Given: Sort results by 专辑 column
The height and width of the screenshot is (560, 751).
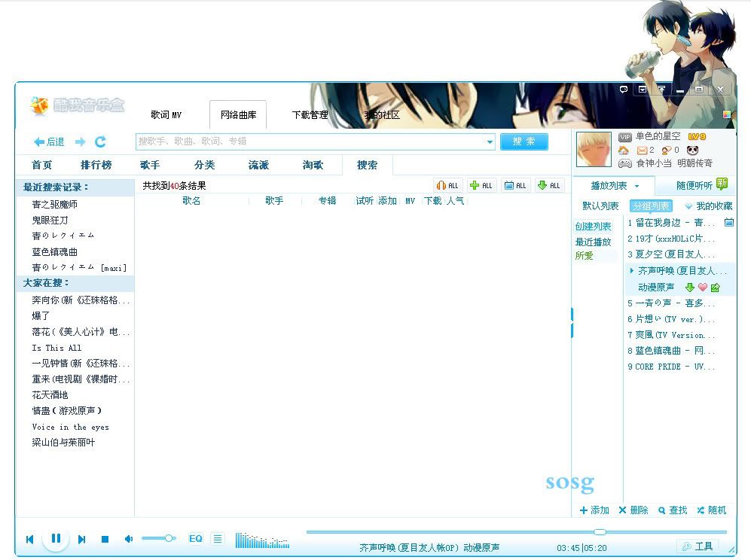Looking at the screenshot, I should tap(327, 200).
